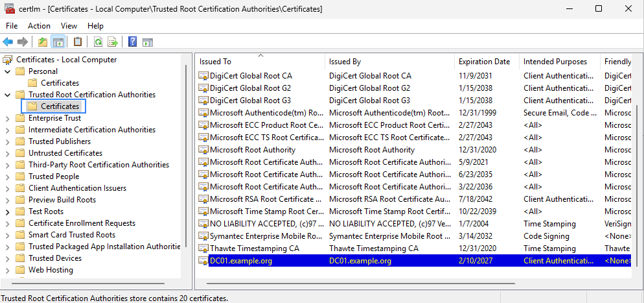
Task: Expand the Enterprise Trust node
Action: (7, 118)
